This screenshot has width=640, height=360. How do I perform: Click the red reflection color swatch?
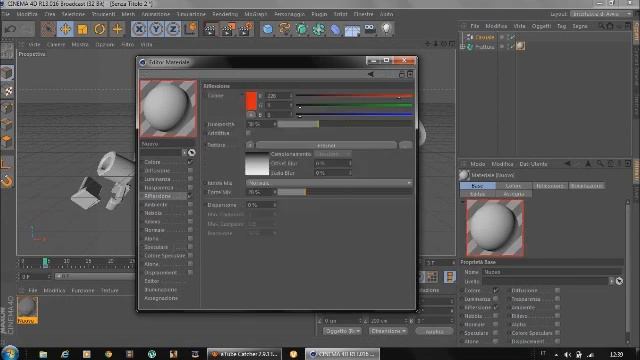[x=251, y=101]
